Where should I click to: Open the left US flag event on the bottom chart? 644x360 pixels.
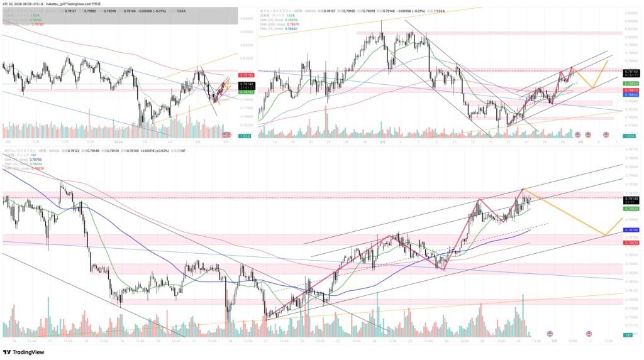[550, 333]
